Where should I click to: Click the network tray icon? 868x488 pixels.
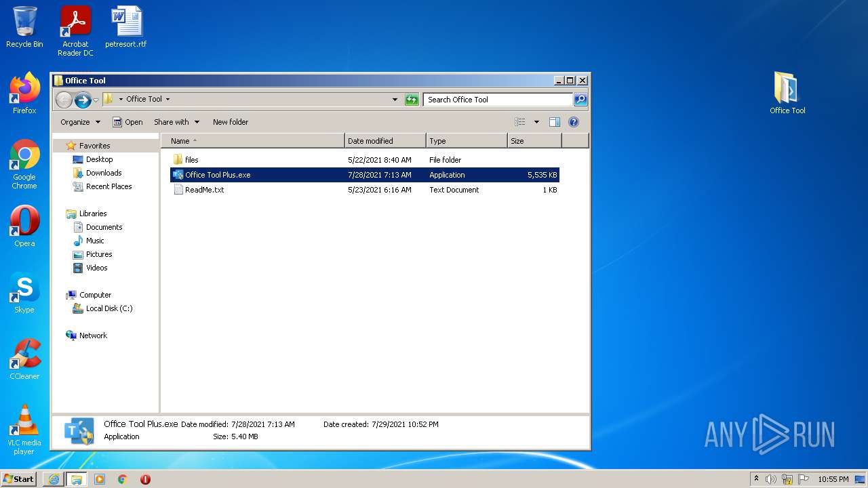click(x=787, y=479)
